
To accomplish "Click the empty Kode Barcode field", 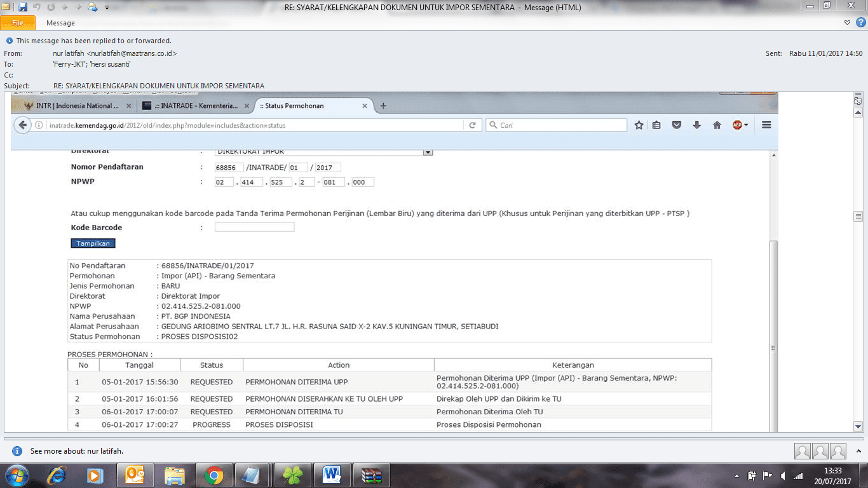I will coord(254,227).
